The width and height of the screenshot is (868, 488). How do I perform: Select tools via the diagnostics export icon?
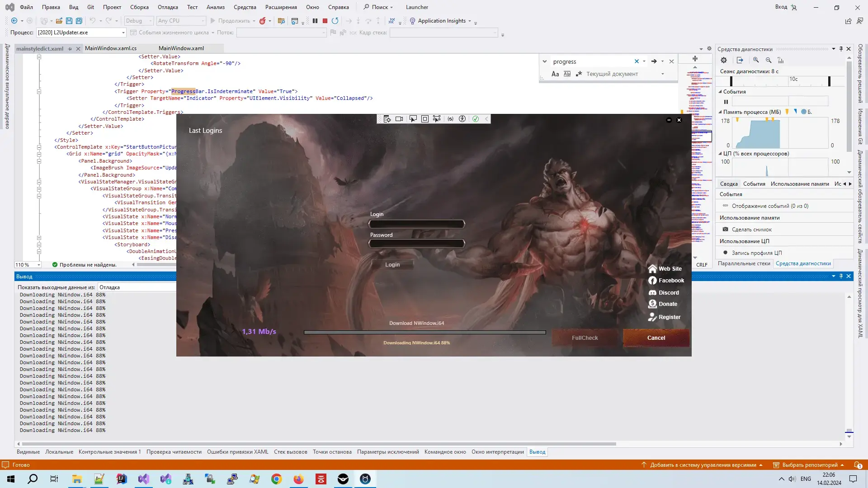click(740, 60)
